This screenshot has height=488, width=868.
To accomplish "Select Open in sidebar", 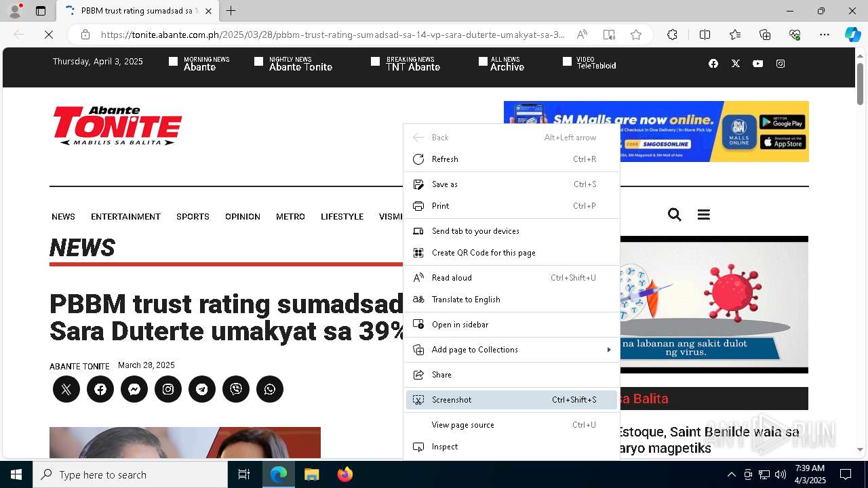I will click(x=511, y=325).
